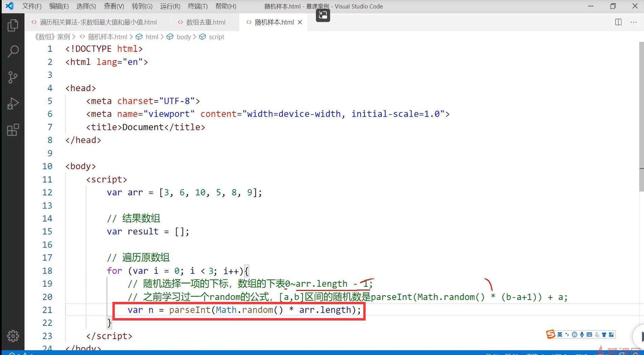Screen dimensions: 644x355
Task: Open Sogou skin shirt icon
Action: (x=604, y=335)
